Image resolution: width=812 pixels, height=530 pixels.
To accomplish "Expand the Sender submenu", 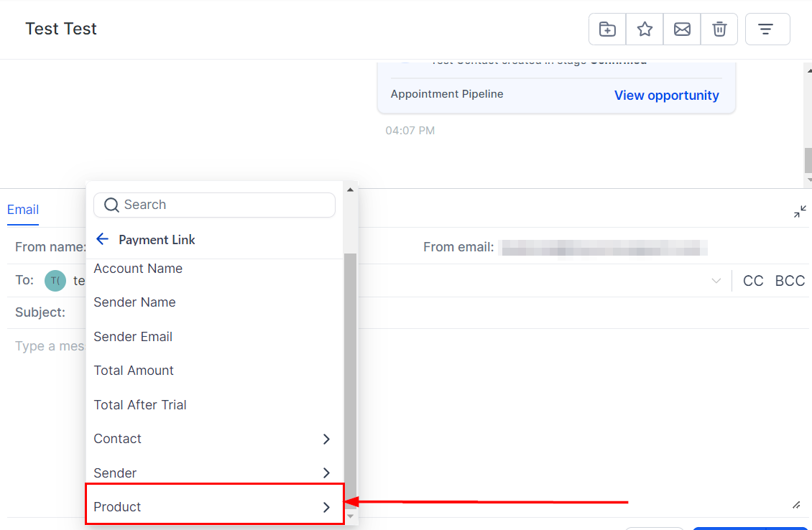I will (326, 473).
